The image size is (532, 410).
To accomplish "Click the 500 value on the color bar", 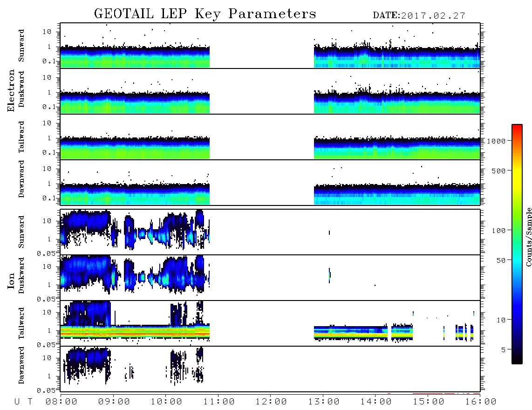I will click(x=498, y=171).
